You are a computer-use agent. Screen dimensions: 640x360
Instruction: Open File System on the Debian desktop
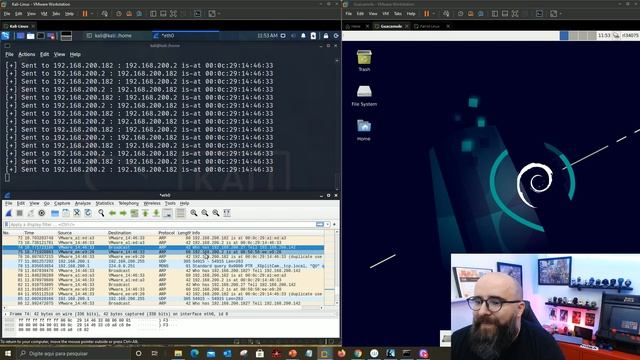click(x=364, y=96)
